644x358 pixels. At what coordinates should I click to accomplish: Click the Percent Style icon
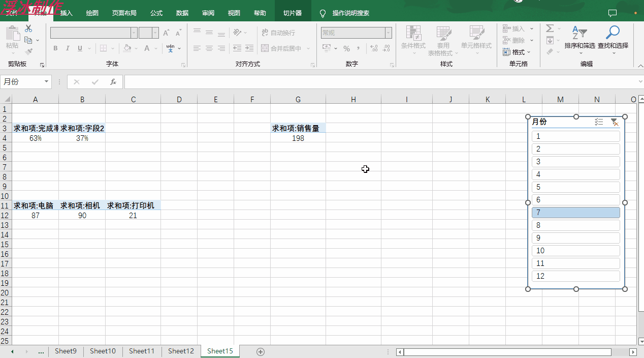pos(346,48)
